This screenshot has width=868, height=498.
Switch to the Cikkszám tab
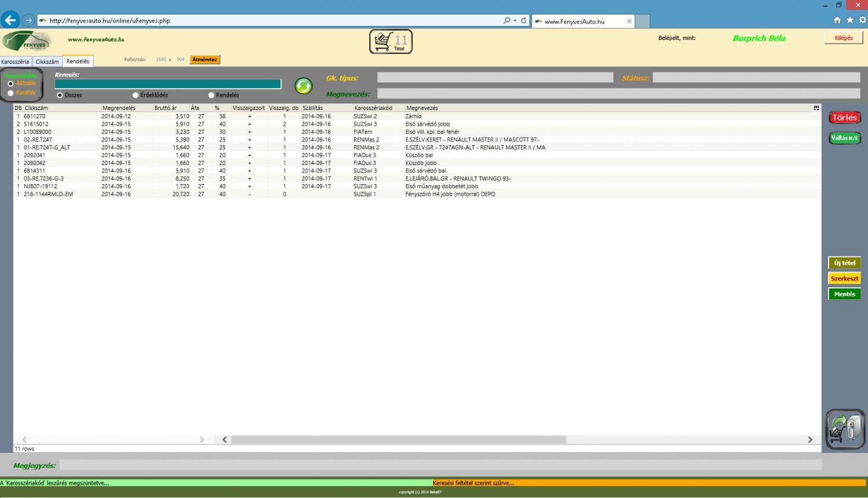47,61
